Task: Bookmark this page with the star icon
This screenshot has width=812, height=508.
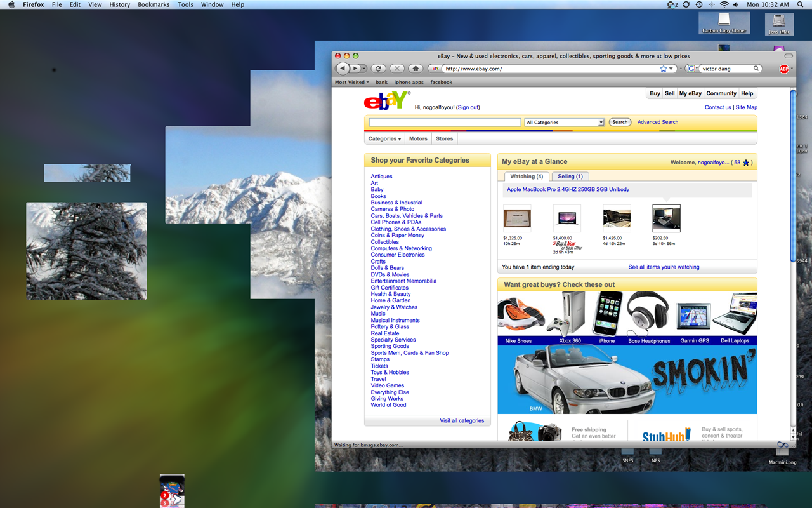Action: point(664,69)
